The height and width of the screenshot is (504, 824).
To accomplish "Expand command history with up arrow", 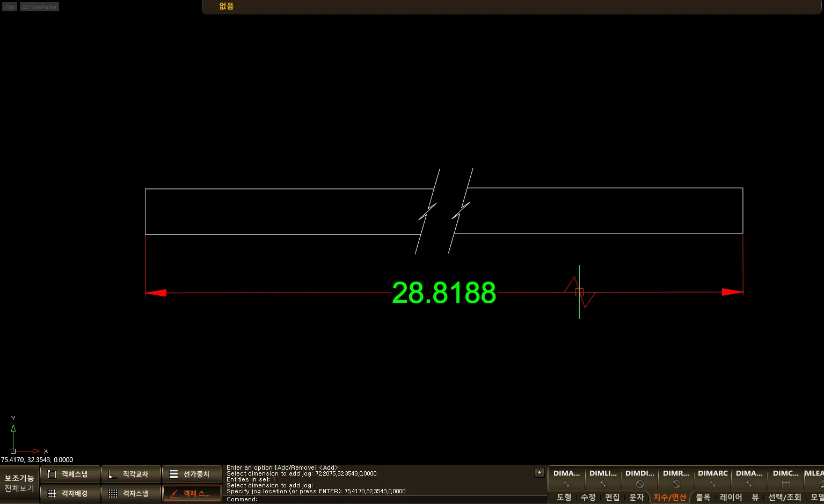I will point(539,472).
